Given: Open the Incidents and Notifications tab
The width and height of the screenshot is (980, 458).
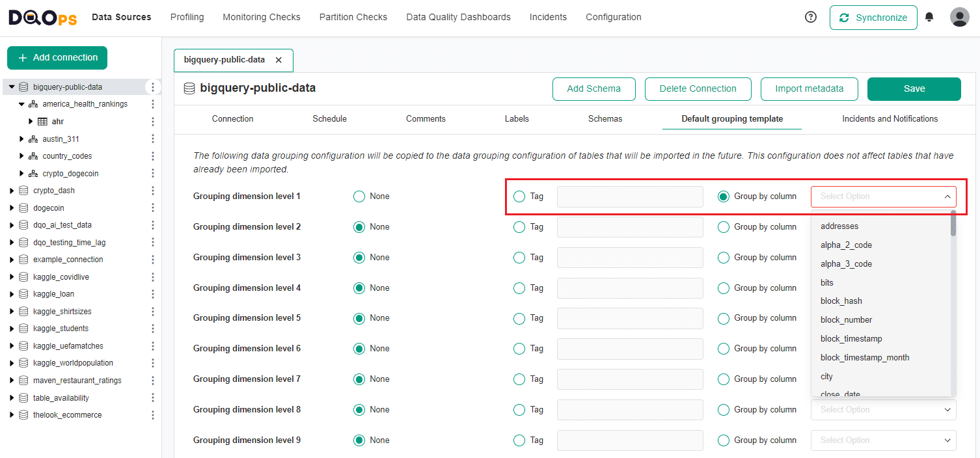Looking at the screenshot, I should pos(890,119).
